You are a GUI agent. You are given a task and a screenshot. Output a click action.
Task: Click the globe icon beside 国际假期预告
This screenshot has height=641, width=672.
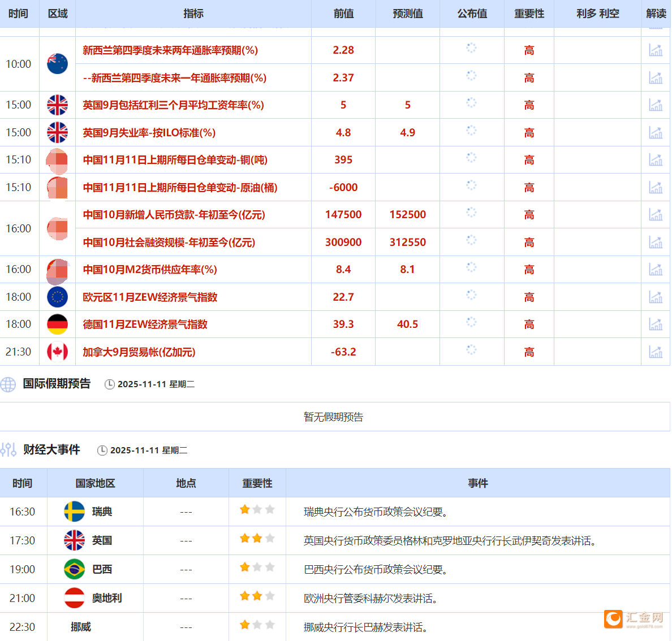point(8,384)
